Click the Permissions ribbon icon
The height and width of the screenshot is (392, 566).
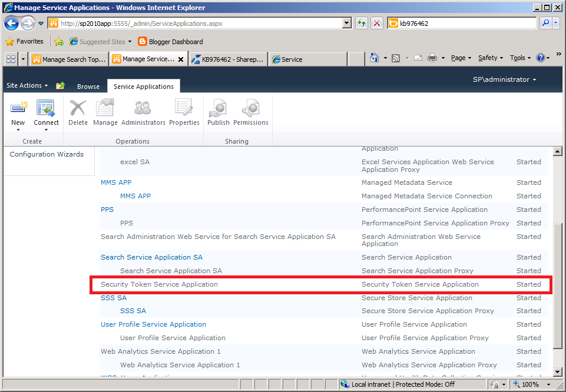click(x=250, y=108)
